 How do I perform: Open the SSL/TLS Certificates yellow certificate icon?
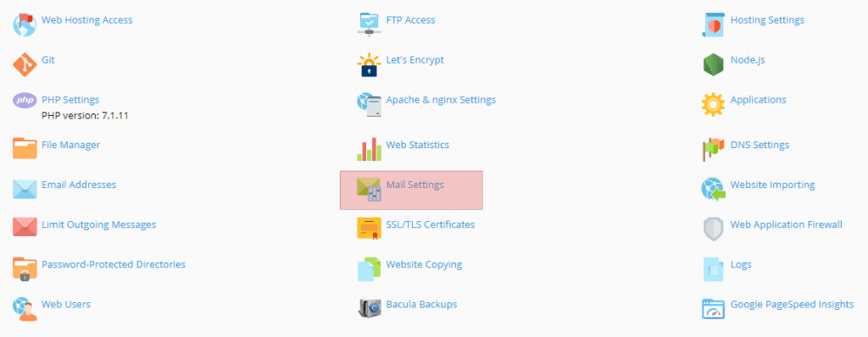(369, 229)
